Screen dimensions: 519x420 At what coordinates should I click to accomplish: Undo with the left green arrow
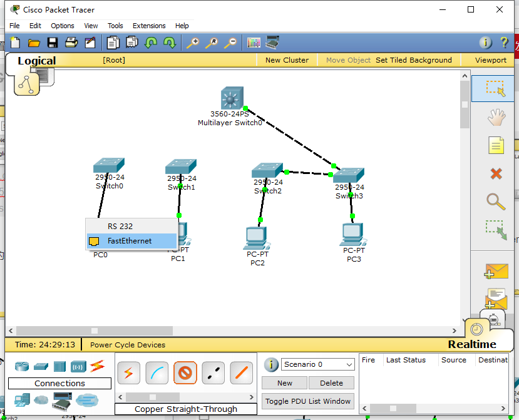(151, 43)
